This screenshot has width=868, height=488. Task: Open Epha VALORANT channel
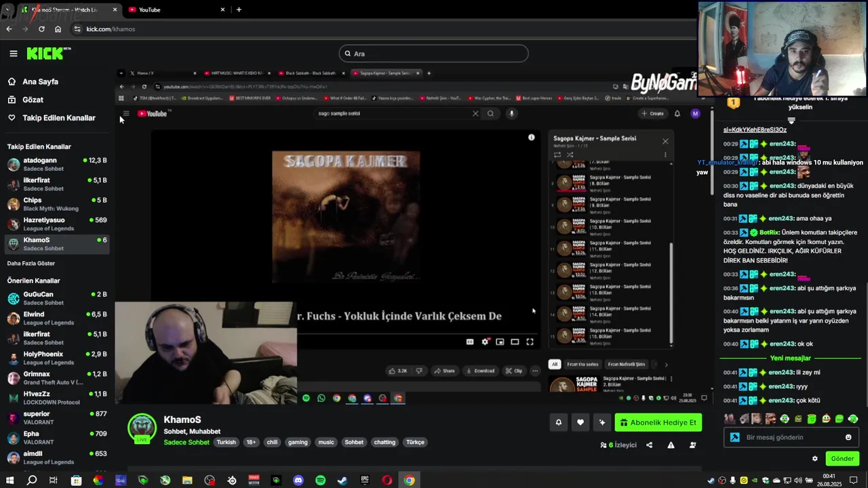pos(57,437)
